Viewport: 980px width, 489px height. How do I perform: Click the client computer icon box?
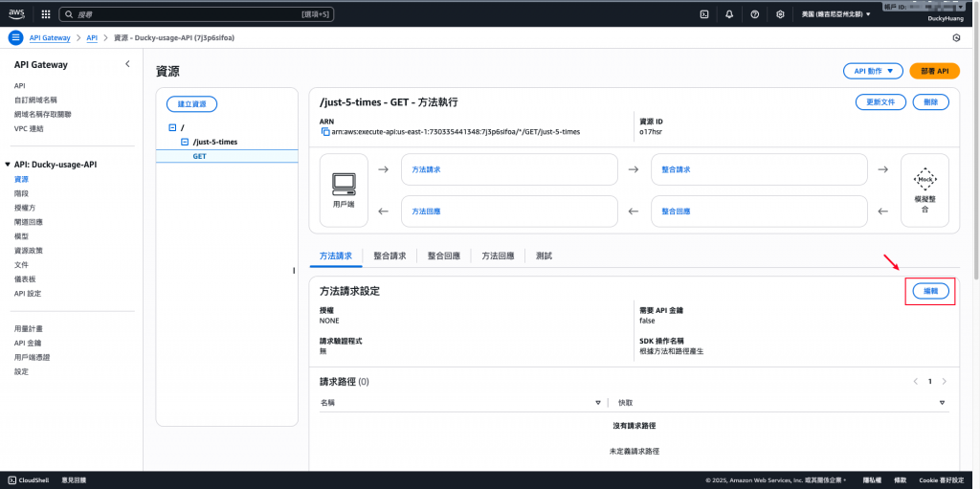[344, 190]
